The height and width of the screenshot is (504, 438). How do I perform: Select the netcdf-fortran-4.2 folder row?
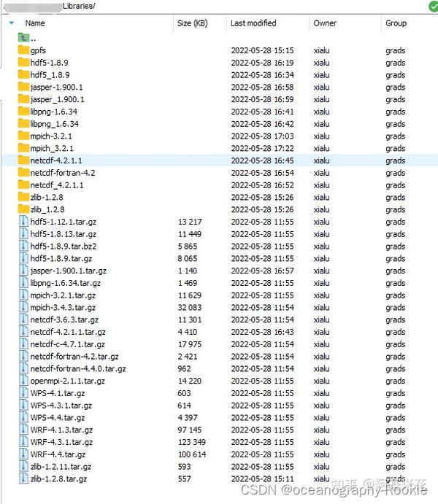pyautogui.click(x=220, y=173)
